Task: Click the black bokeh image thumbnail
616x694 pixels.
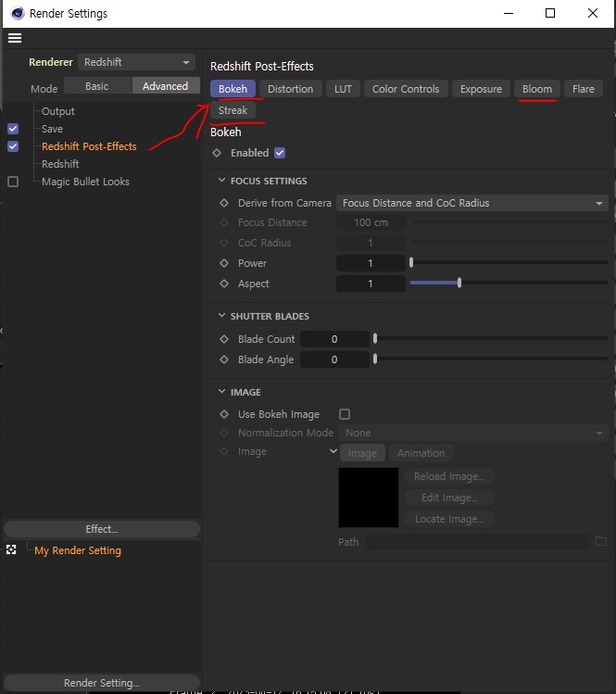Action: coord(369,498)
